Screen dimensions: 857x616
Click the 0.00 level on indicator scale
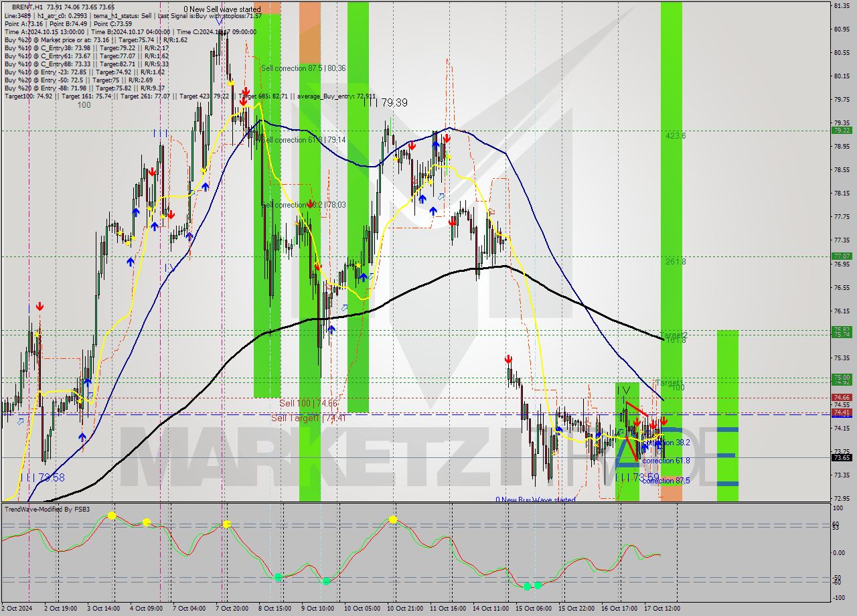pos(840,552)
